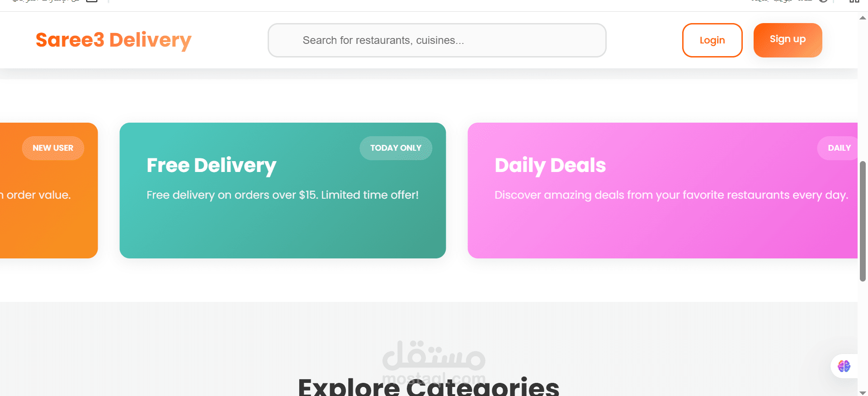The image size is (868, 396).
Task: Click the orange Sign up button
Action: (788, 40)
